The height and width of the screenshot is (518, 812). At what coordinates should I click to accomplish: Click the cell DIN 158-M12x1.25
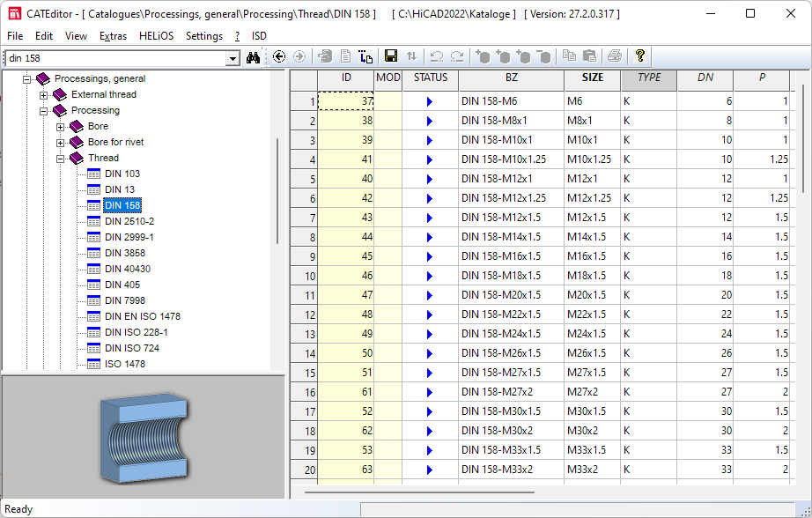tap(511, 198)
